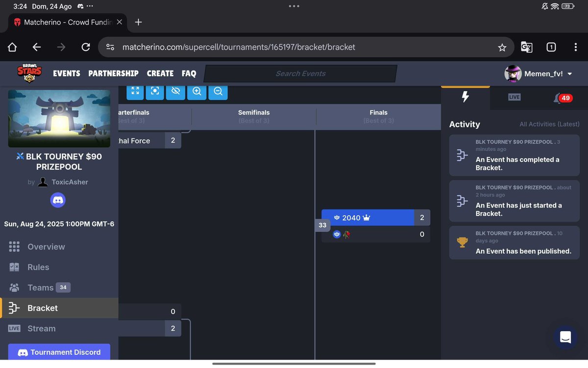
Task: Open All Activities (Latest) filter
Action: click(549, 124)
